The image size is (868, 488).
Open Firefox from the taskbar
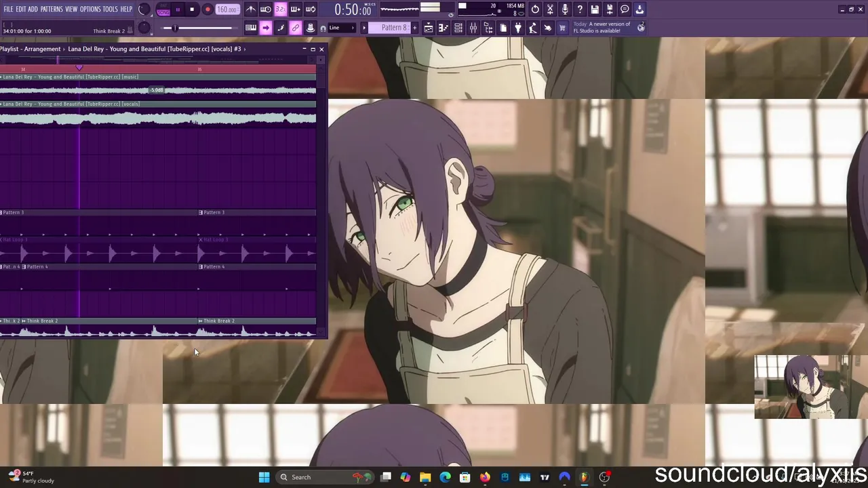point(485,477)
